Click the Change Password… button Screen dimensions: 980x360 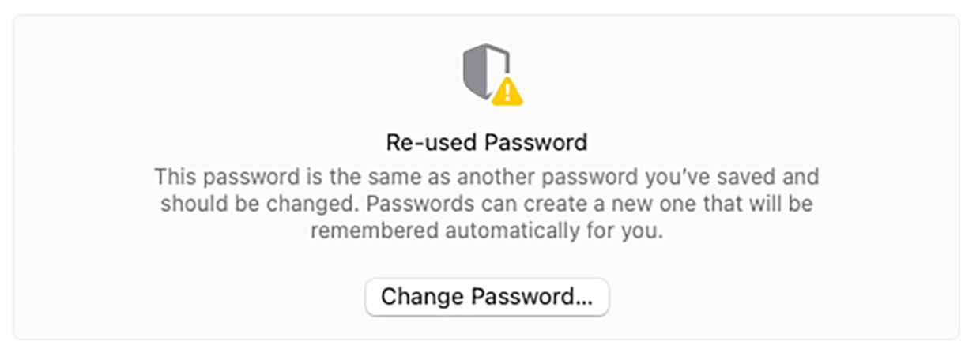487,298
